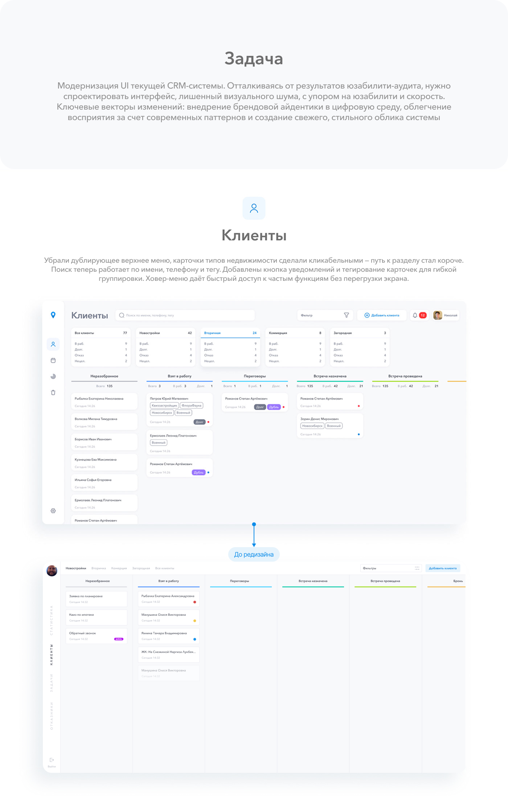
Task: Click Неразобранное column header in redesigned board
Action: (x=105, y=376)
